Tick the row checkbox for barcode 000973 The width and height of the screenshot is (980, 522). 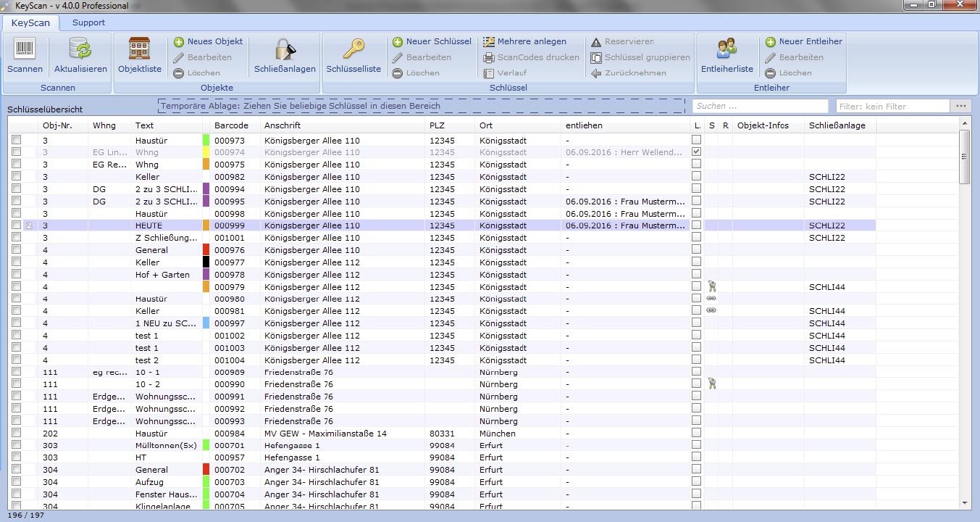[x=16, y=140]
